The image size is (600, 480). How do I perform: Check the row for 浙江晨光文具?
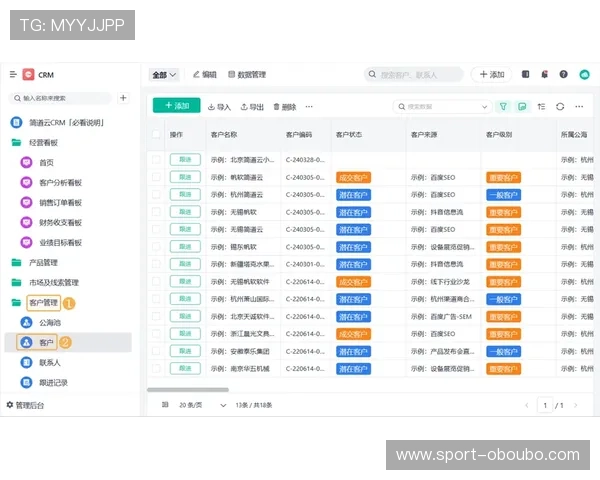[156, 333]
